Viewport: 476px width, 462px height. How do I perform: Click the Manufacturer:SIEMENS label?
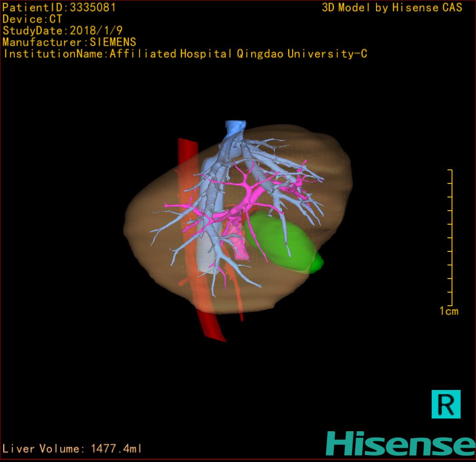tap(69, 42)
